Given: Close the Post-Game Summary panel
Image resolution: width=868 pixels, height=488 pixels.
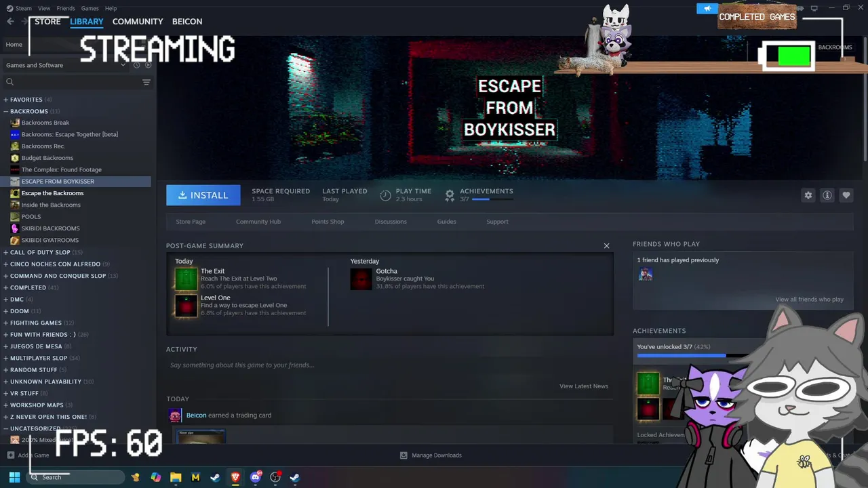Looking at the screenshot, I should coord(606,246).
